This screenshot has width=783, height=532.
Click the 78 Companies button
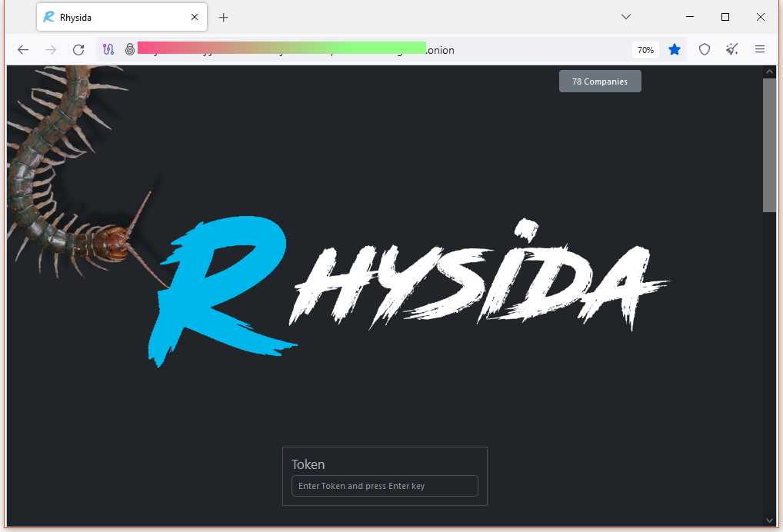click(600, 81)
